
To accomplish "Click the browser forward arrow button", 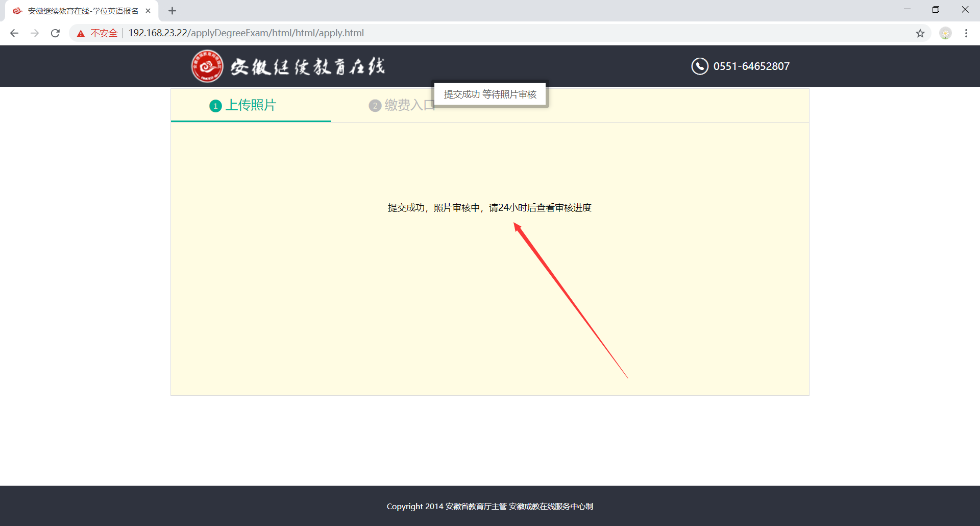I will (x=35, y=33).
